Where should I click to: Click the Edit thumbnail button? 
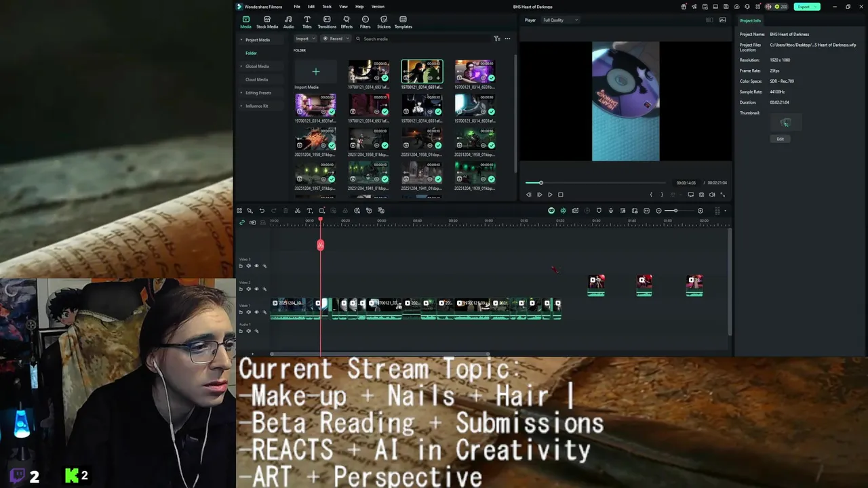(x=781, y=139)
